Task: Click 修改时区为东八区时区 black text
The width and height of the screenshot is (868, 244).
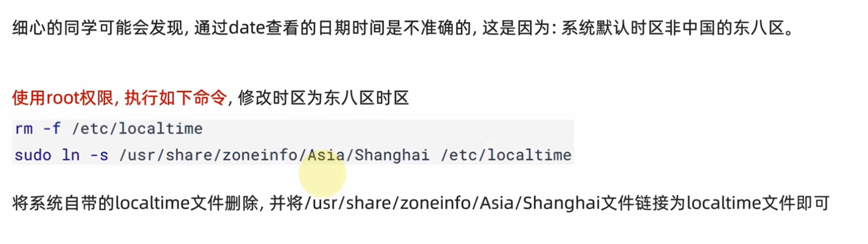Action: click(324, 98)
